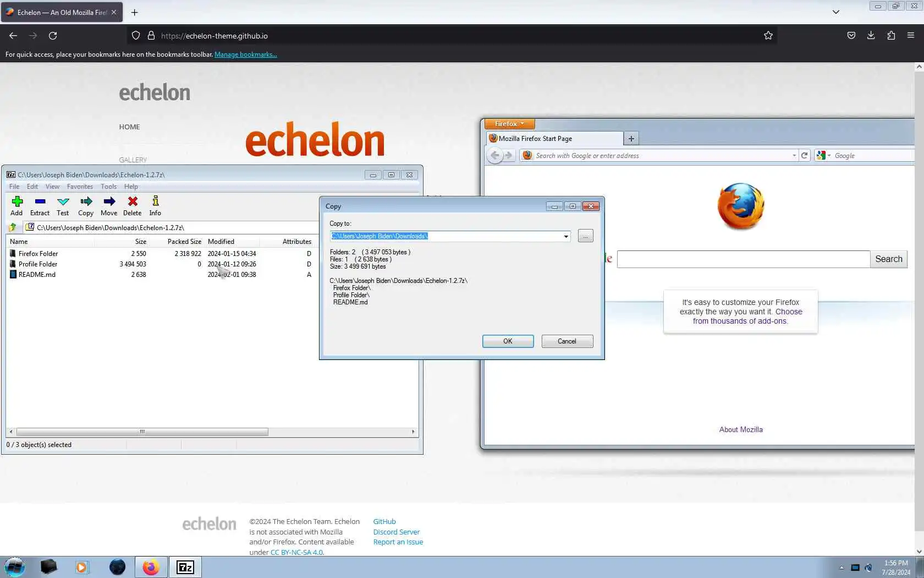The width and height of the screenshot is (924, 578).
Task: Open the Save to Pocket icon
Action: pyautogui.click(x=851, y=36)
